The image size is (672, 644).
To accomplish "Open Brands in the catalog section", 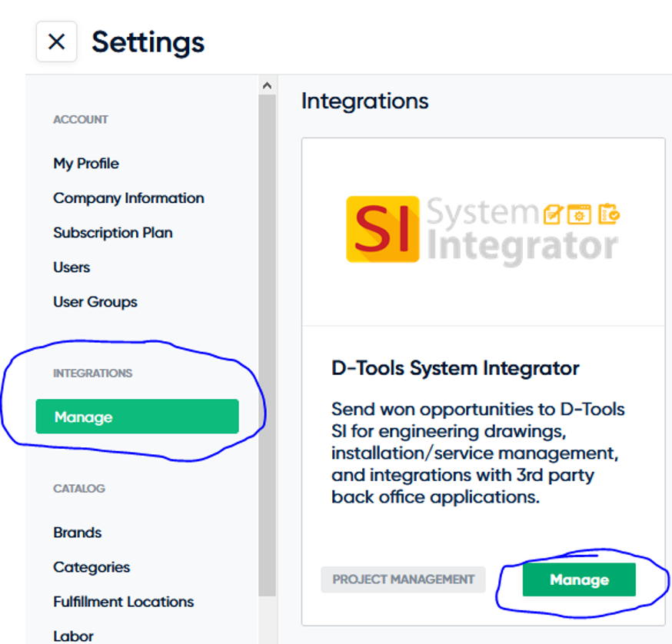I will (77, 532).
